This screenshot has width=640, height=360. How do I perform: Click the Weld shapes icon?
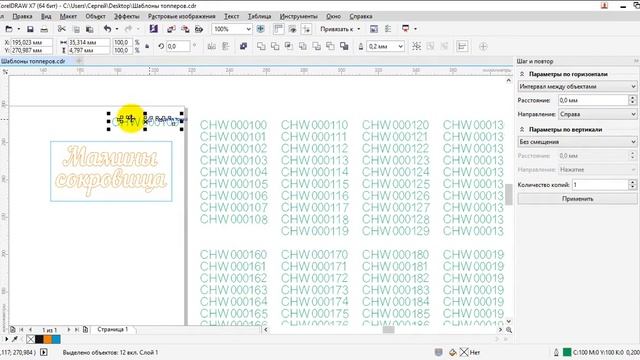(261, 47)
